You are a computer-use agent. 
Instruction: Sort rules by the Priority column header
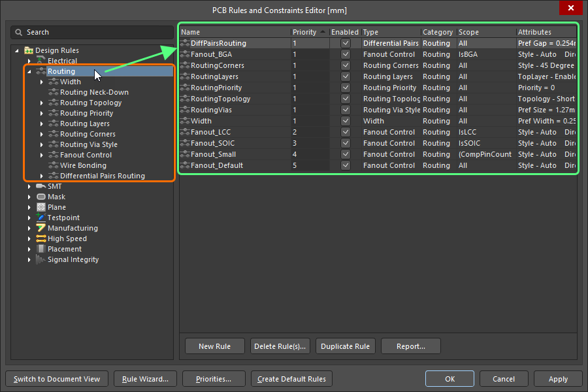point(310,32)
